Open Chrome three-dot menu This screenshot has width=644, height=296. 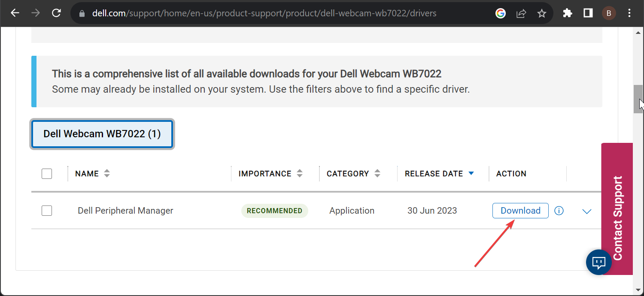tap(629, 13)
